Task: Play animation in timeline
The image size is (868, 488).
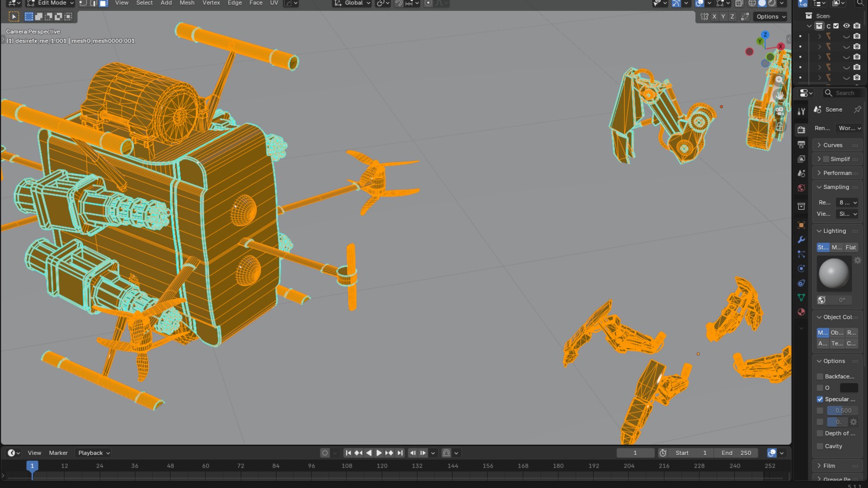Action: click(379, 453)
